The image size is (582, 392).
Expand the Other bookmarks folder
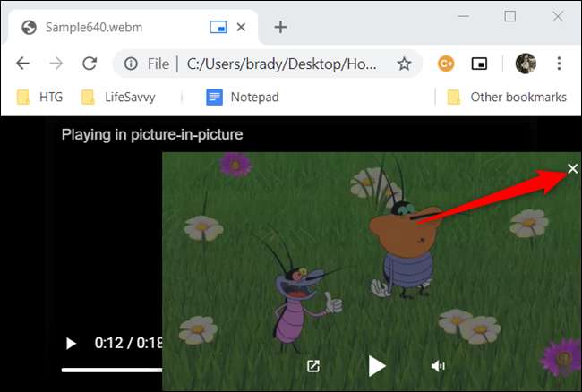pos(507,97)
